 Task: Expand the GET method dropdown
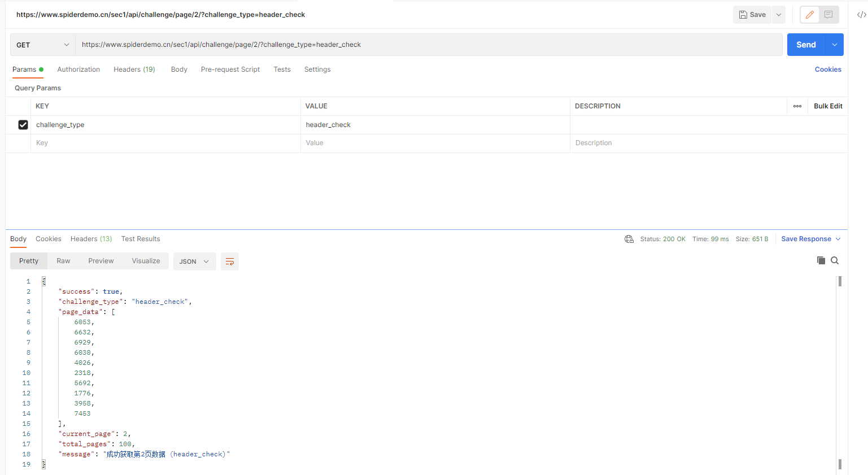click(x=43, y=45)
